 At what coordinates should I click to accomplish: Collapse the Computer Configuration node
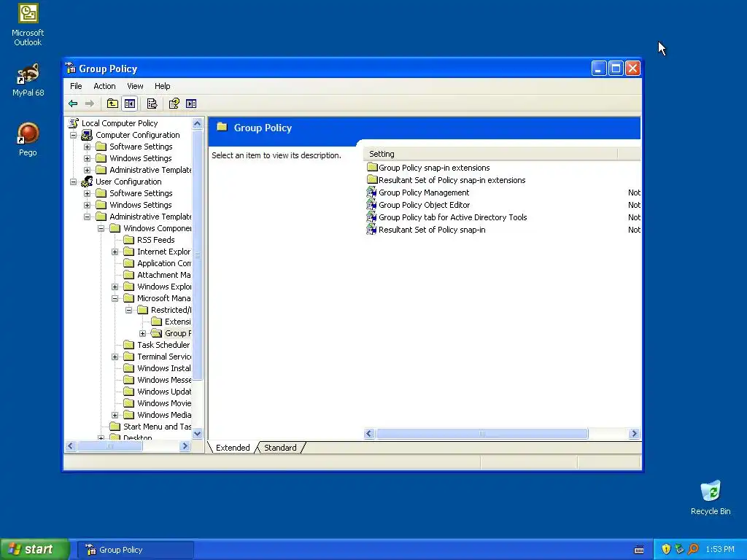(74, 135)
